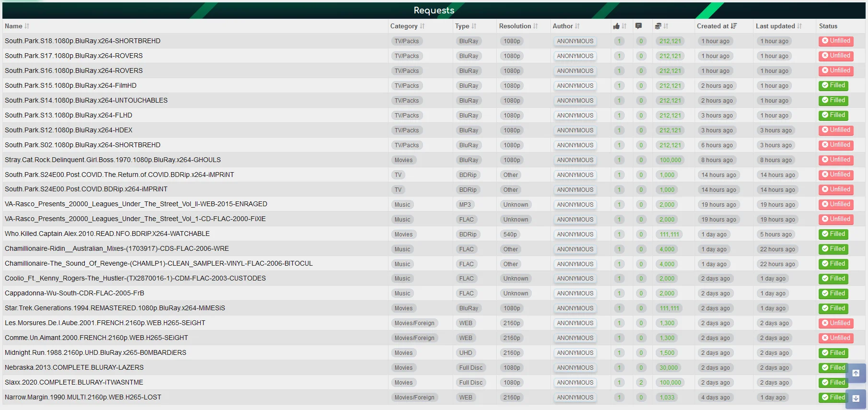Click the Last updated column header text
This screenshot has width=868, height=410.
coord(776,26)
